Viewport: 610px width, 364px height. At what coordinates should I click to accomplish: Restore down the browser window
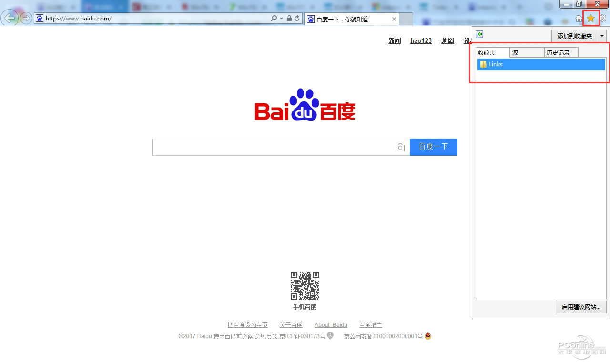pos(579,4)
